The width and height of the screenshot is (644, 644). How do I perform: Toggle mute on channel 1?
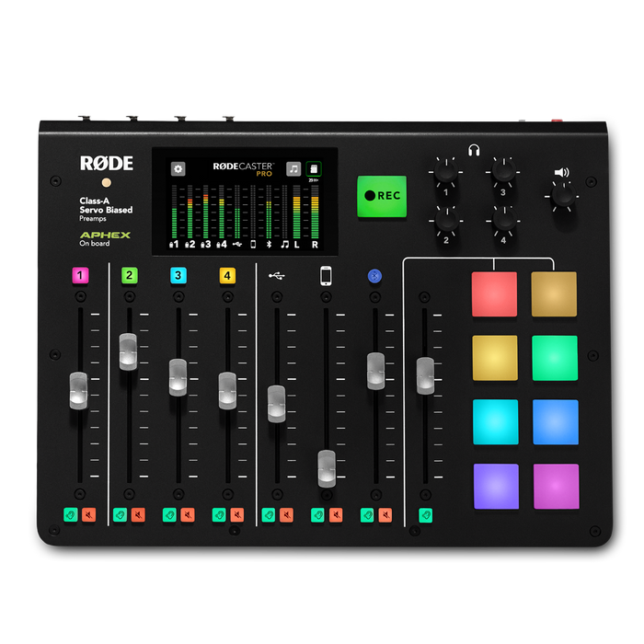coord(88,514)
